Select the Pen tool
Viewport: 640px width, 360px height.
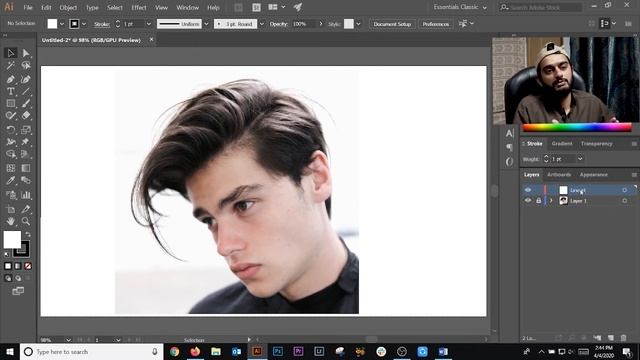pos(11,79)
